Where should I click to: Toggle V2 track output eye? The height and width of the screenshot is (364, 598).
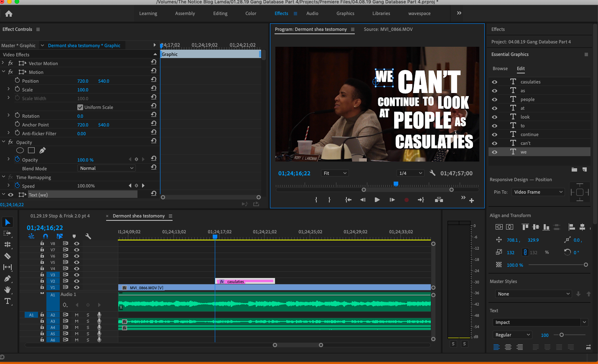76,281
